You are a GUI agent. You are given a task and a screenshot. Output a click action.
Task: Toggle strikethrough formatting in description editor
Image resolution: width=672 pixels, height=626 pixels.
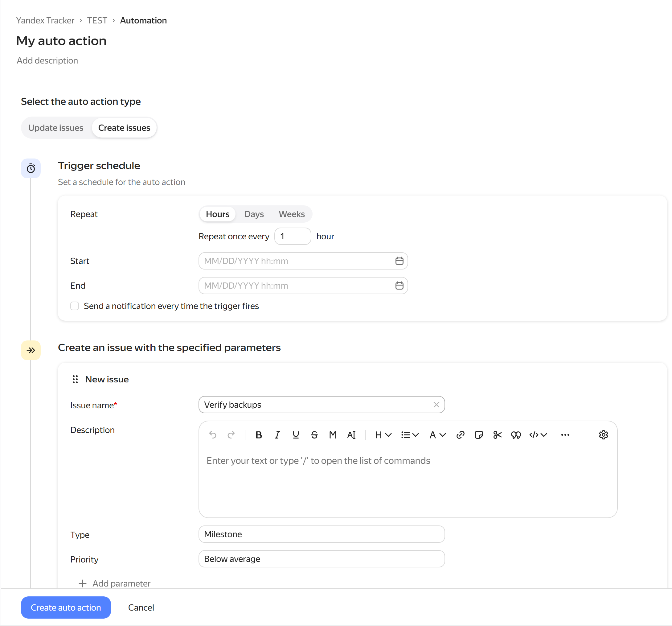[x=314, y=434]
